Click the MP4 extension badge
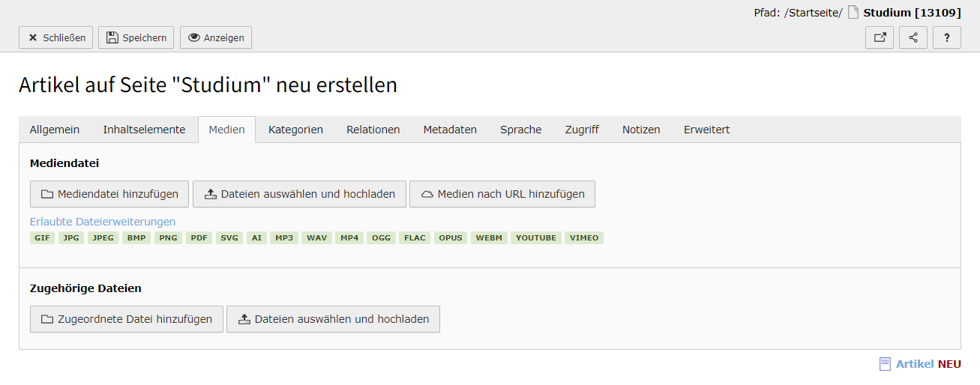Image resolution: width=980 pixels, height=385 pixels. pyautogui.click(x=349, y=238)
